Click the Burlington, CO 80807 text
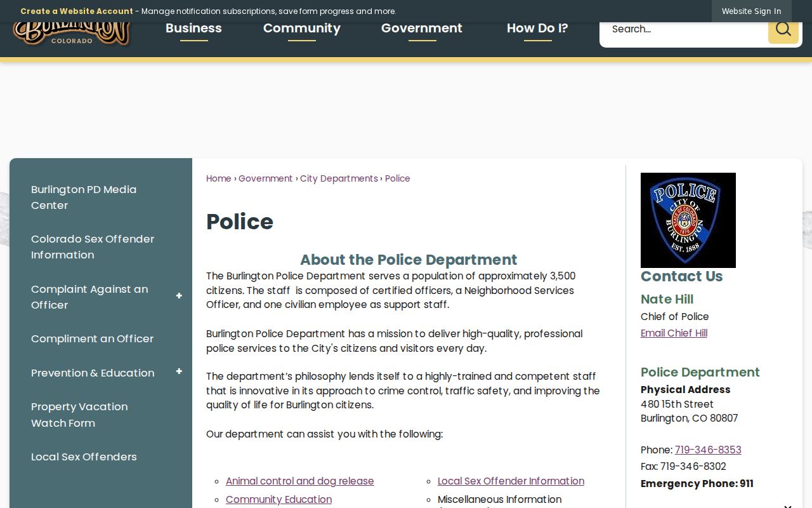Viewport: 812px width, 508px height. pyautogui.click(x=689, y=418)
